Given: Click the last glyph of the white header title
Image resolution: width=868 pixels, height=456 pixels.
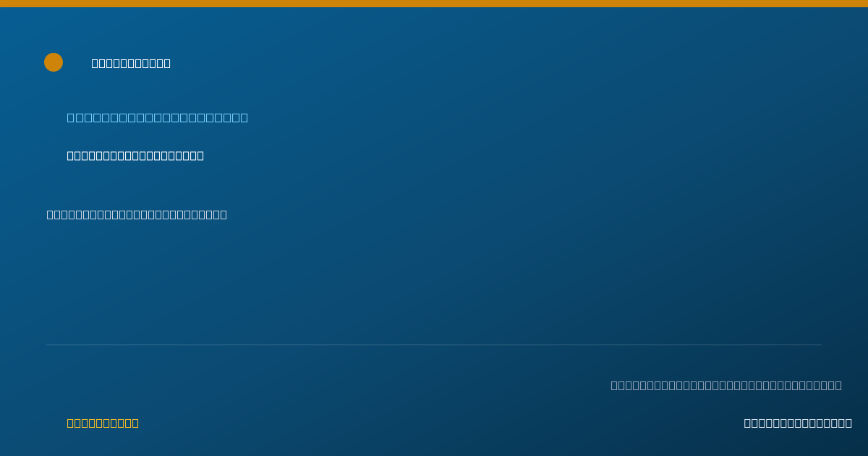Looking at the screenshot, I should (x=167, y=63).
